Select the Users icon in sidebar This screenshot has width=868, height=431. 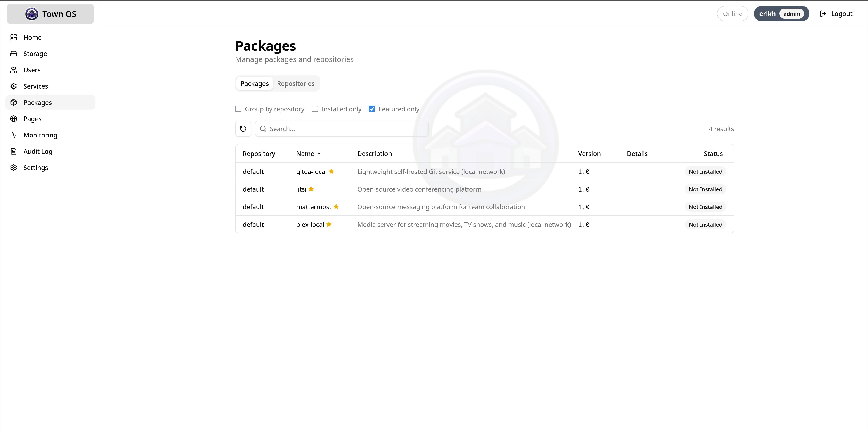pos(14,70)
